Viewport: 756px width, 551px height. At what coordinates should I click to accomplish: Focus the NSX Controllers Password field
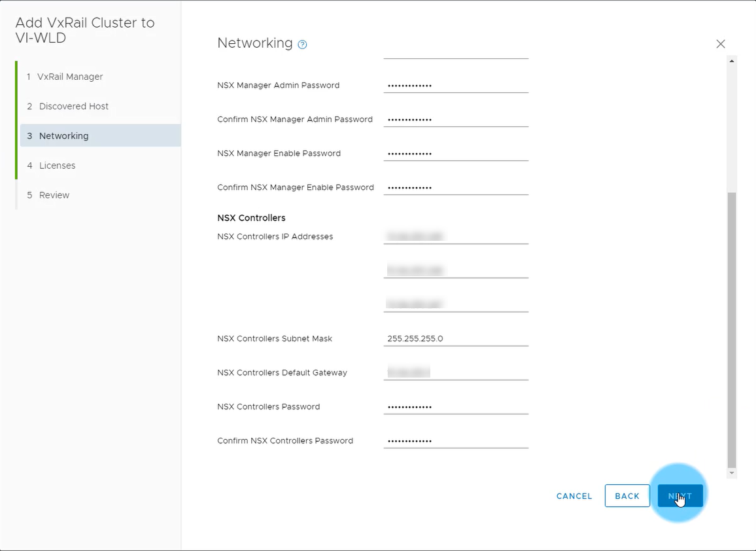[455, 406]
